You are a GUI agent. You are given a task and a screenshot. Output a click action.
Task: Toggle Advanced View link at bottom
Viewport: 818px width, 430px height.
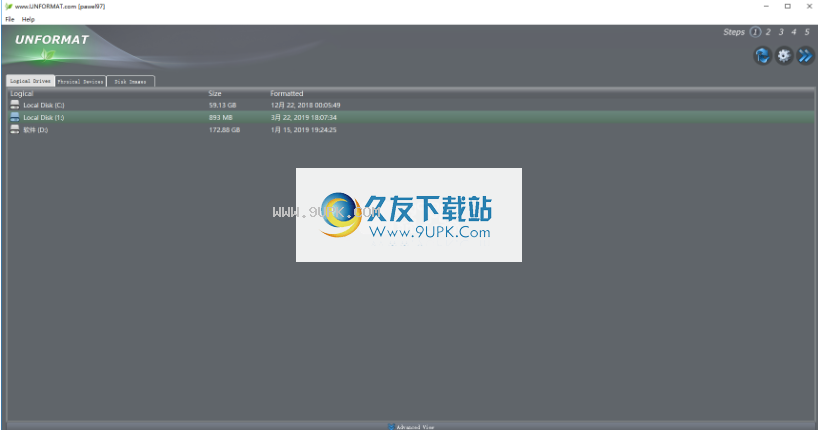pos(415,427)
